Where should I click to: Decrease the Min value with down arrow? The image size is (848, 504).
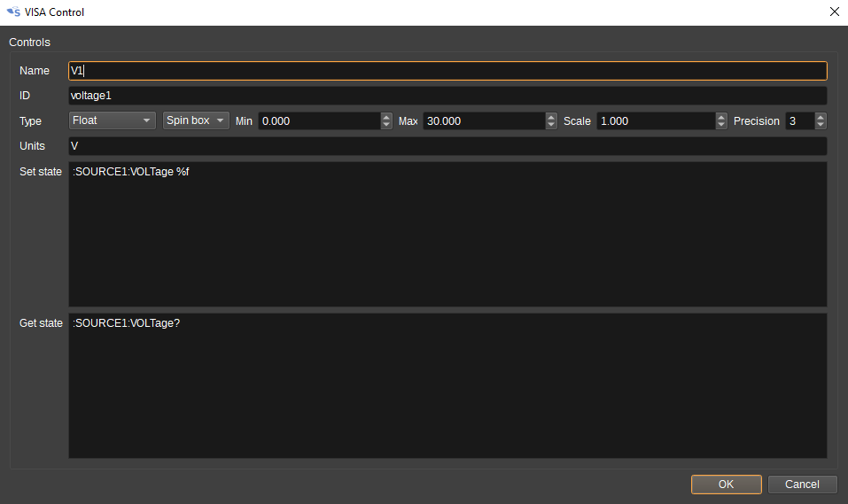[386, 125]
